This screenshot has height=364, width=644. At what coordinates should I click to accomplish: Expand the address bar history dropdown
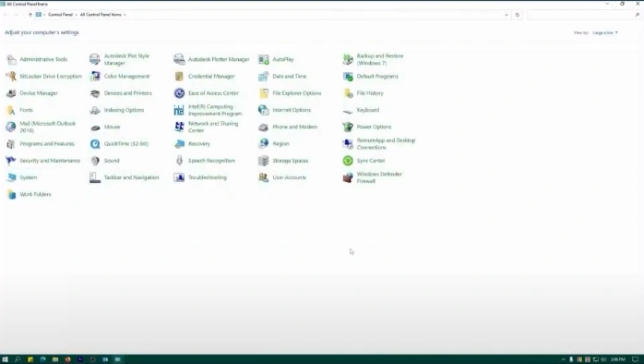[506, 15]
